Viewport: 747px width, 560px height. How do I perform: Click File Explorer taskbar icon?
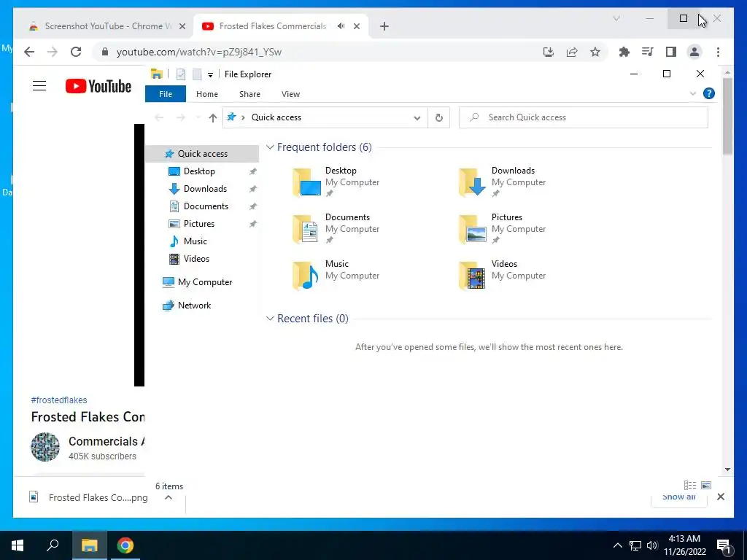coord(89,545)
